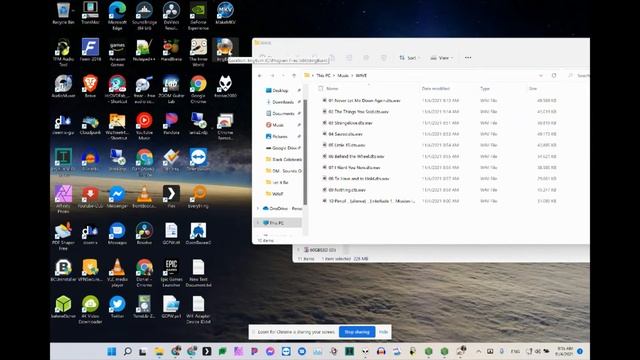Select Pictures in Quick access sidebar
This screenshot has width=640, height=360.
280,136
